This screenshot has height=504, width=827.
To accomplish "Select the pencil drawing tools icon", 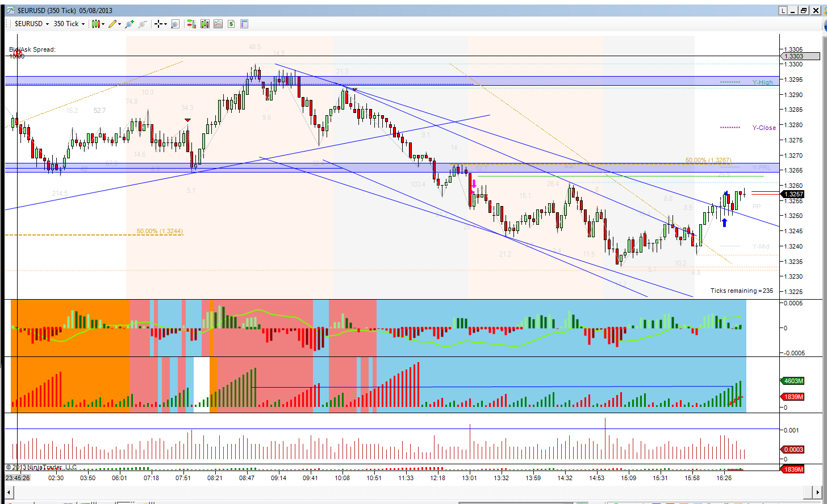I will (x=113, y=24).
